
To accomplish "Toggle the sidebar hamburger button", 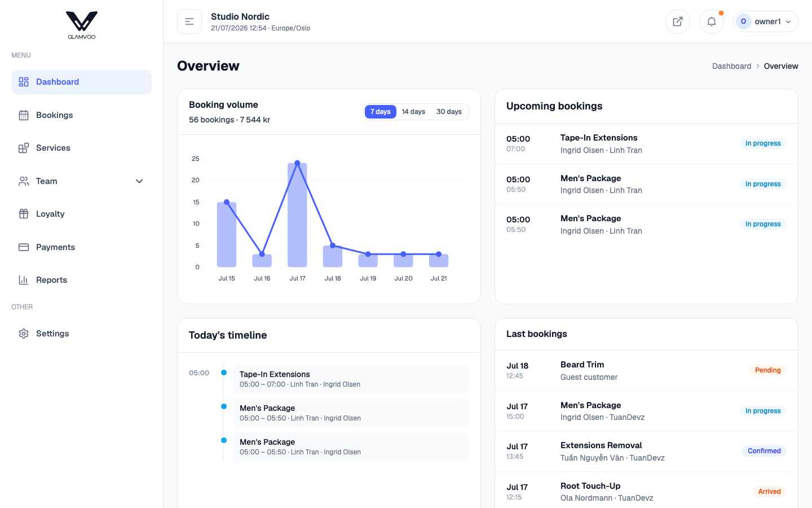I will click(x=189, y=21).
